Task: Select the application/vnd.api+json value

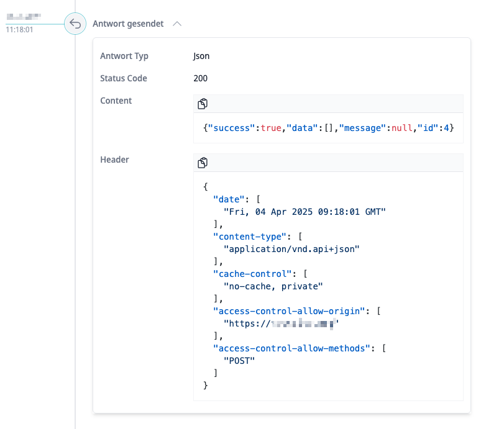Action: (x=291, y=249)
